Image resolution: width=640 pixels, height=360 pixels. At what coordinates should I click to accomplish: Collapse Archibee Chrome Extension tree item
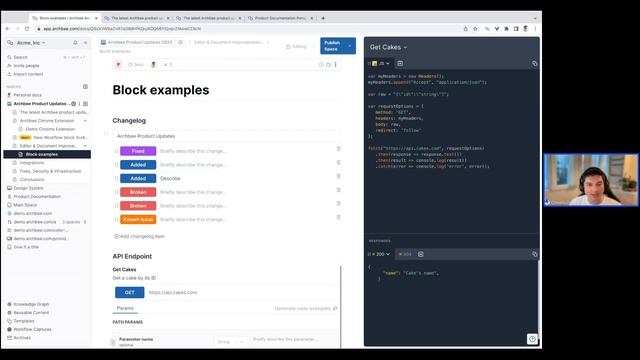click(x=85, y=121)
